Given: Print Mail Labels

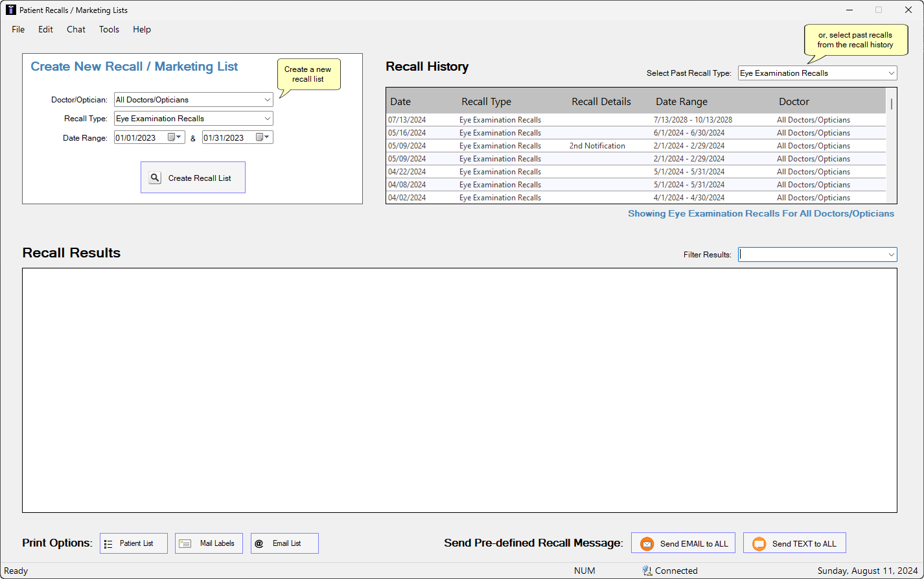Looking at the screenshot, I should click(209, 543).
